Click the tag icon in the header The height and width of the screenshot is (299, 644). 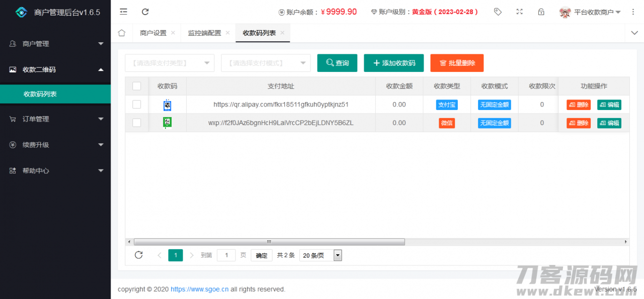pyautogui.click(x=498, y=11)
